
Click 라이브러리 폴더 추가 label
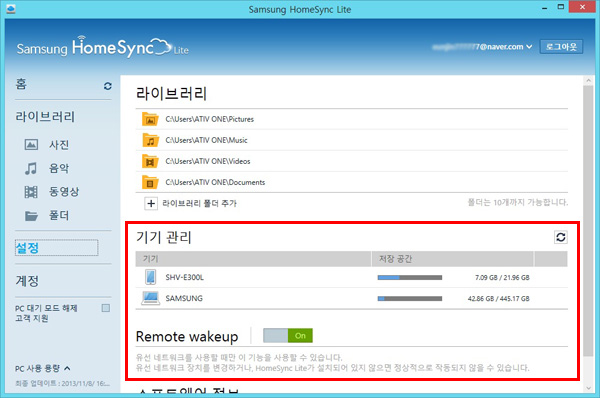pos(199,203)
